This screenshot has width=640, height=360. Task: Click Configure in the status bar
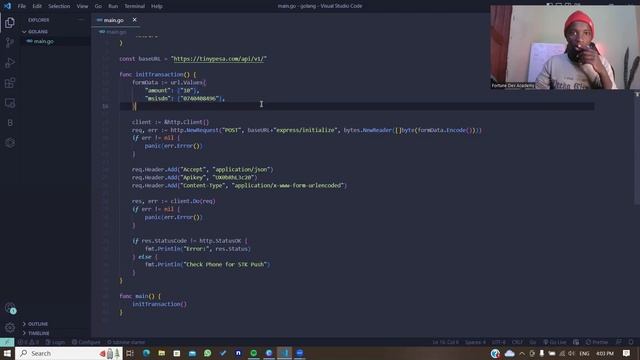click(86, 342)
